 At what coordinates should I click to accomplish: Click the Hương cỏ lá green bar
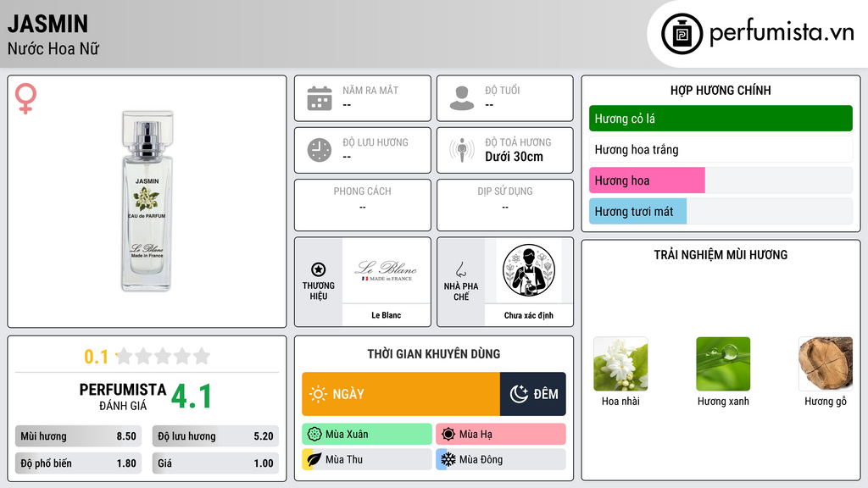pos(721,119)
